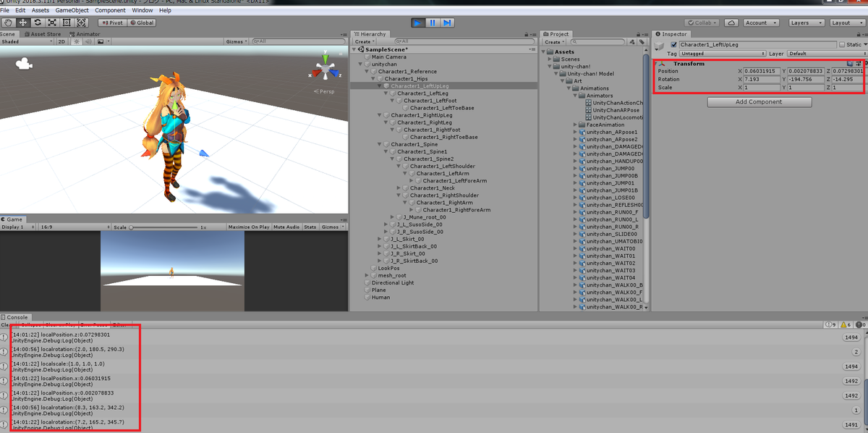Open the Component menu
This screenshot has height=433, width=868.
pos(110,11)
